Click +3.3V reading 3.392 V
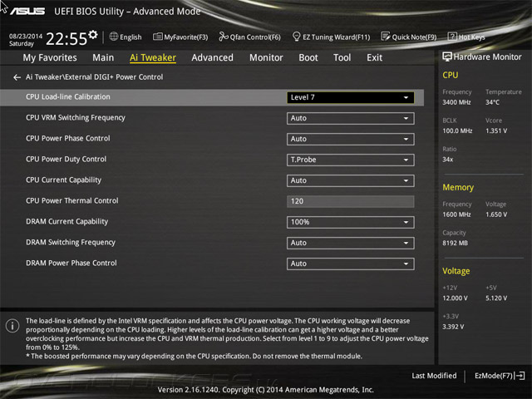 click(x=453, y=327)
